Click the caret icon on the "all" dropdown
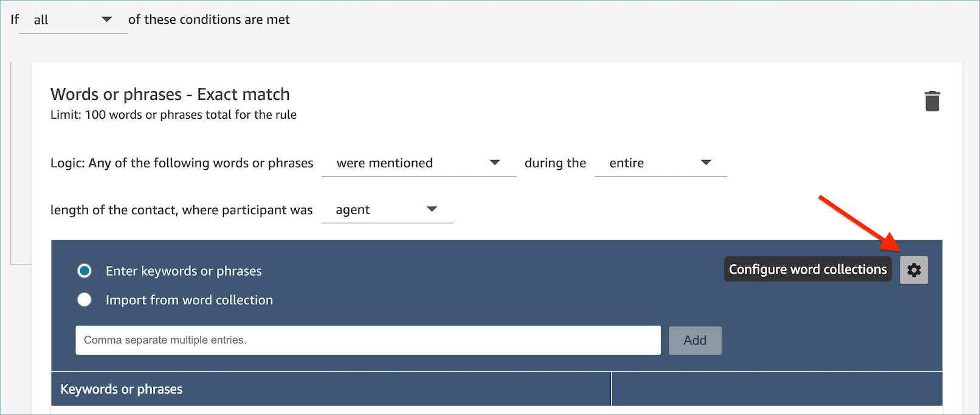The image size is (980, 415). pyautogui.click(x=107, y=19)
